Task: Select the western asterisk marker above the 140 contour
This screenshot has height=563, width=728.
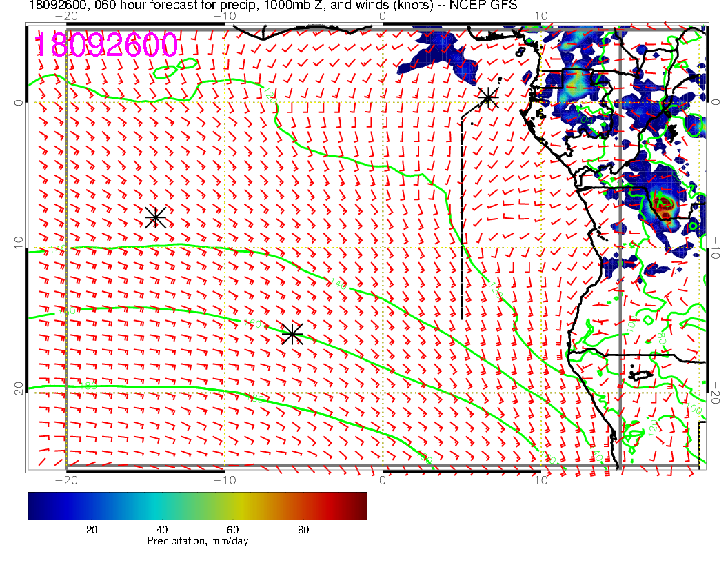Action: (x=156, y=217)
